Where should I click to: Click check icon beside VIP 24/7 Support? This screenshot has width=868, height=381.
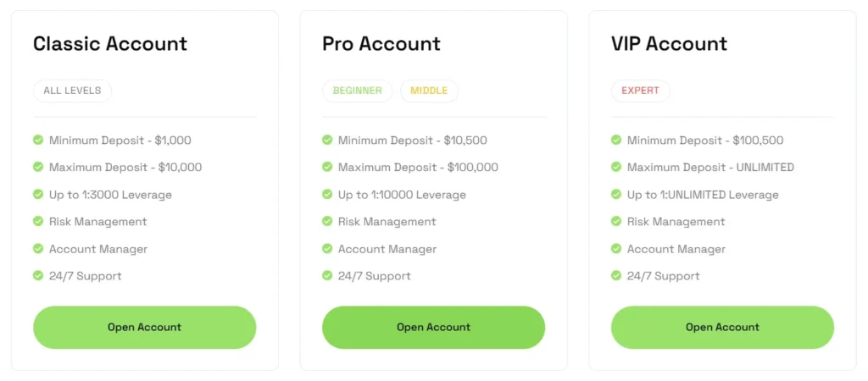coord(616,275)
